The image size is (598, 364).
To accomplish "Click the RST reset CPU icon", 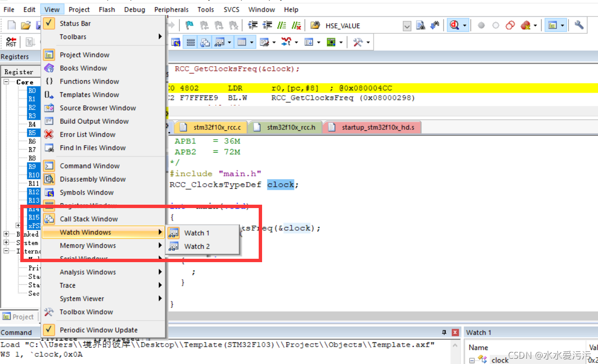I will 11,42.
